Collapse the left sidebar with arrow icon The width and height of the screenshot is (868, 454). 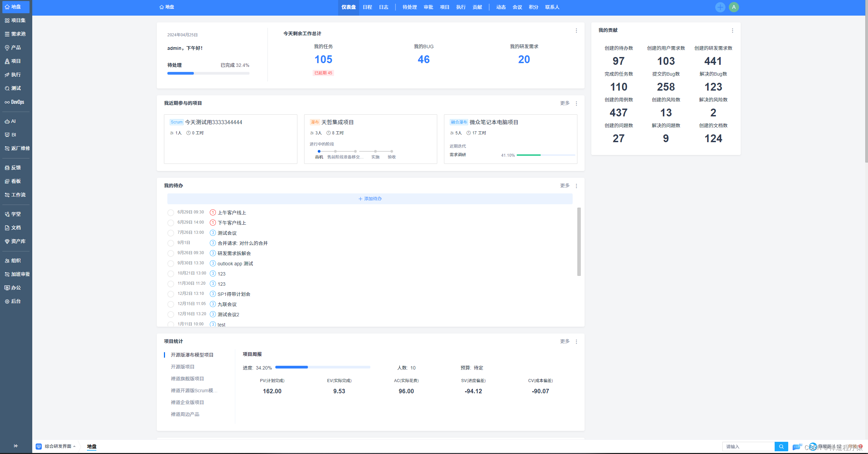(16, 446)
